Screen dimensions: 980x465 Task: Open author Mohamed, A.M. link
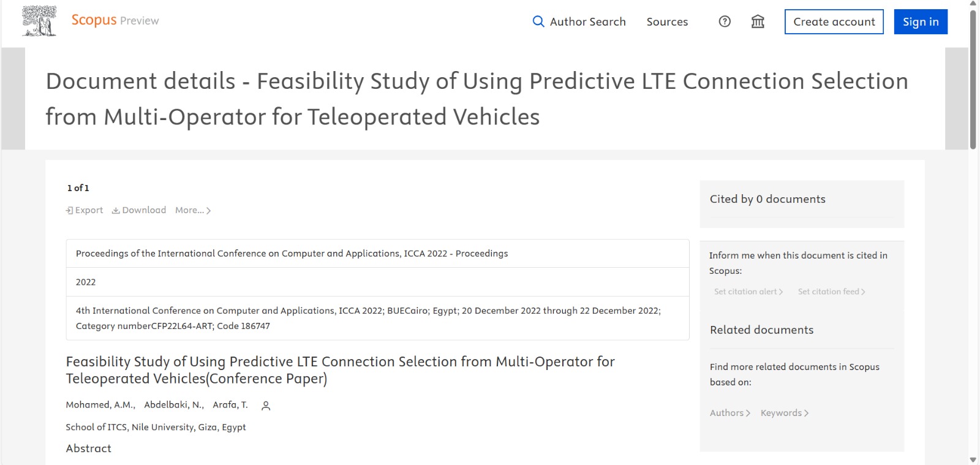(100, 404)
